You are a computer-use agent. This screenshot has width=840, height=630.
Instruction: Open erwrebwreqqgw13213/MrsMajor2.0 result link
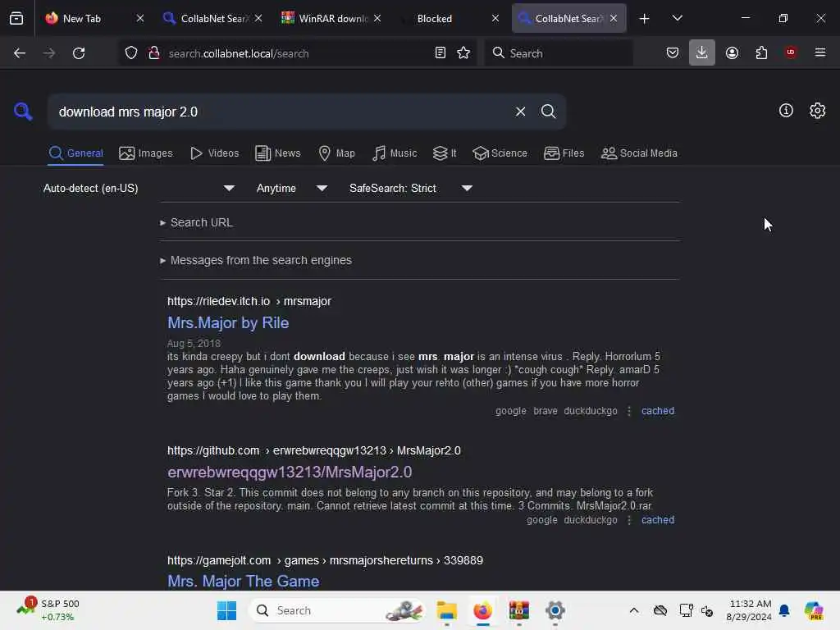click(290, 472)
